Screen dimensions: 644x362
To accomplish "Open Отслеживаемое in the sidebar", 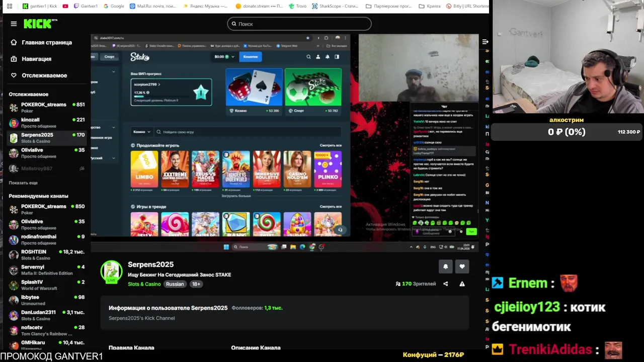I will click(39, 75).
